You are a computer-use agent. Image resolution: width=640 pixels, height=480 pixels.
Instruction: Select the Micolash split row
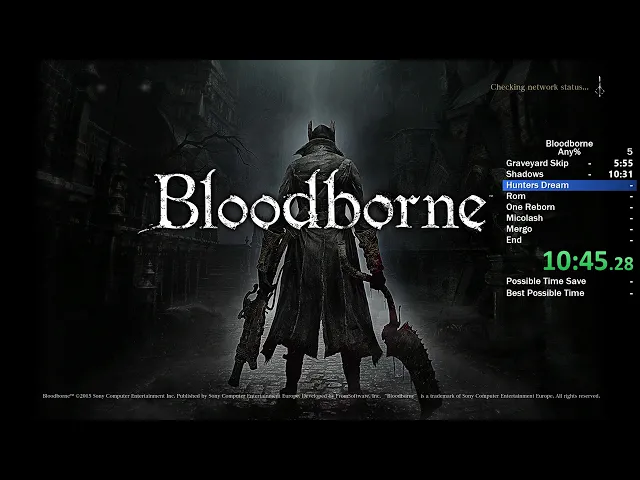[569, 218]
